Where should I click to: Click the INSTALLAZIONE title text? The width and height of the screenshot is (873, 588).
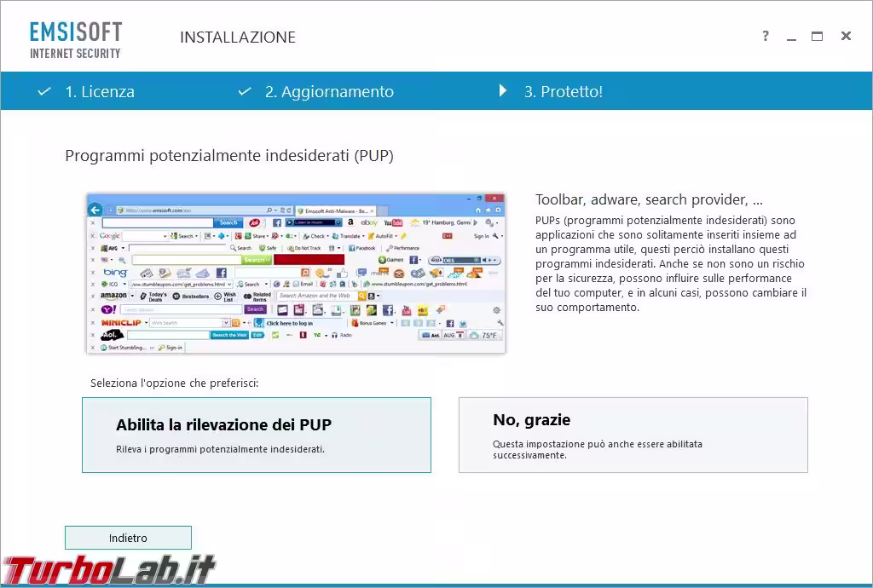(238, 37)
